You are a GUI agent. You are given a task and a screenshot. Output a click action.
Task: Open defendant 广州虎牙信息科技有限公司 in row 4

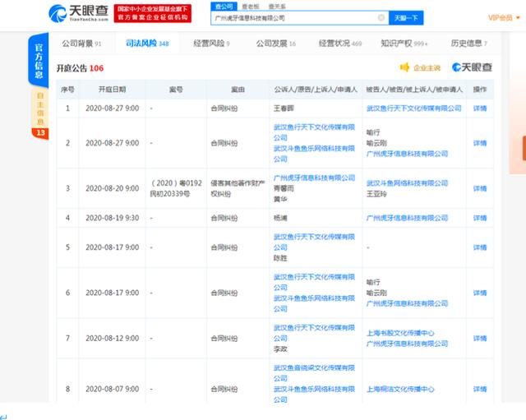[x=408, y=218]
